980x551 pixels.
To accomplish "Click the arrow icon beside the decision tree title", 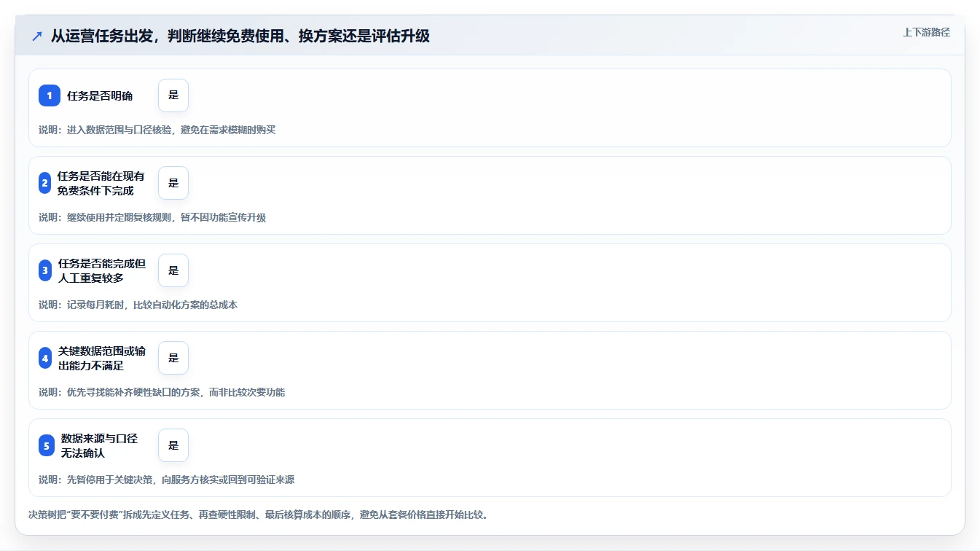I will pyautogui.click(x=37, y=36).
